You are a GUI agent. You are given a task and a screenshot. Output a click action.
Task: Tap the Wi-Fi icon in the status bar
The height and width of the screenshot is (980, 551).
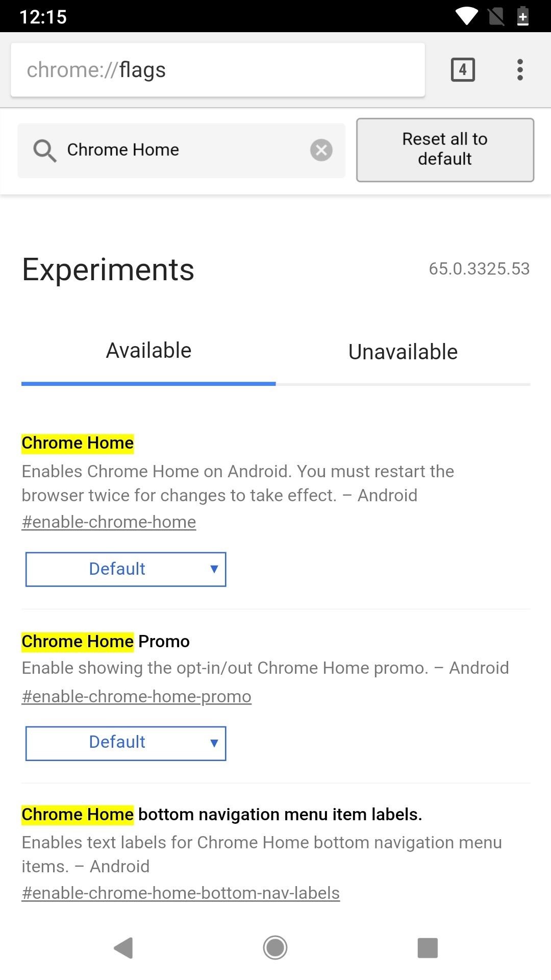465,16
